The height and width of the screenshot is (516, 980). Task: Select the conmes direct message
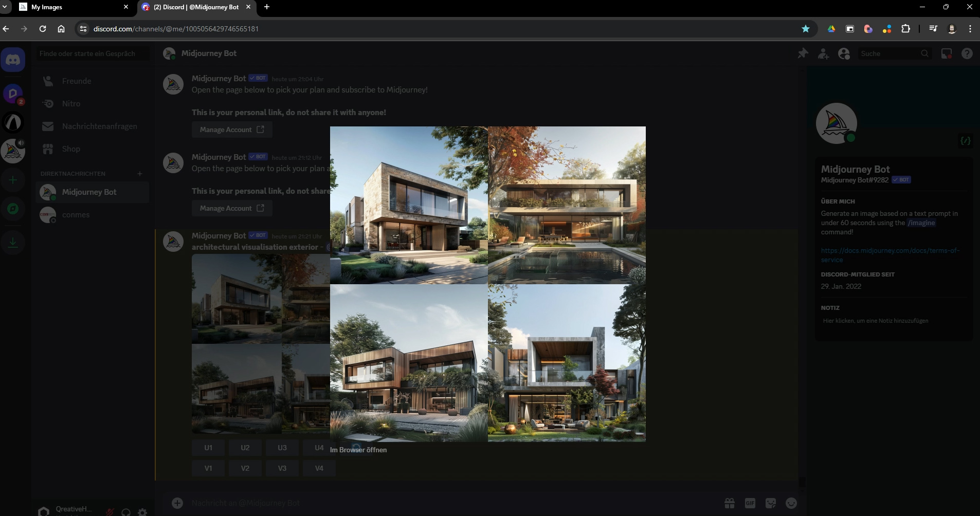coord(93,215)
